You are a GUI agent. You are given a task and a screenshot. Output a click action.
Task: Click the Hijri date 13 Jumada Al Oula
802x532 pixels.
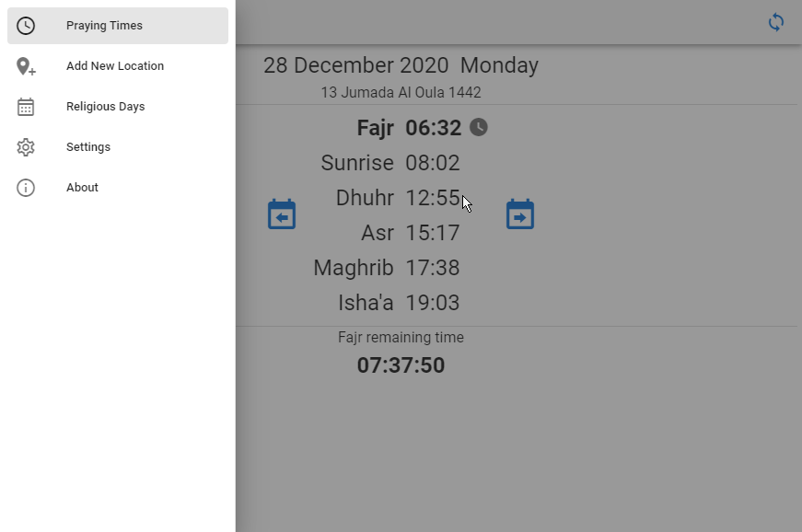(x=401, y=93)
